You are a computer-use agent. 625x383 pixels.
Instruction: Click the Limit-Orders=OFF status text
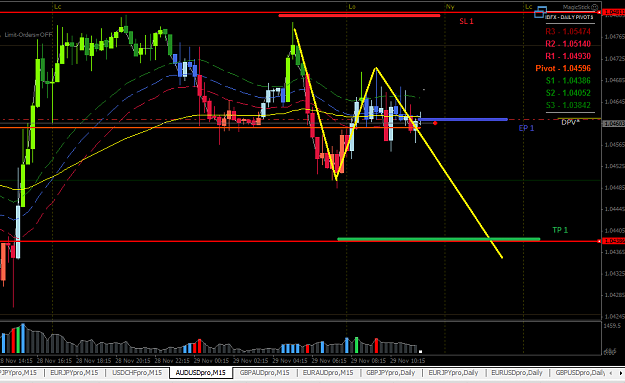[28, 35]
